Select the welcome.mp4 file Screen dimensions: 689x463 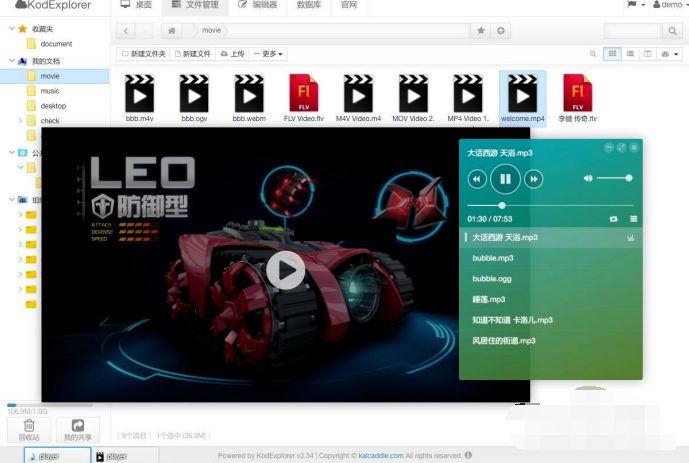(522, 98)
